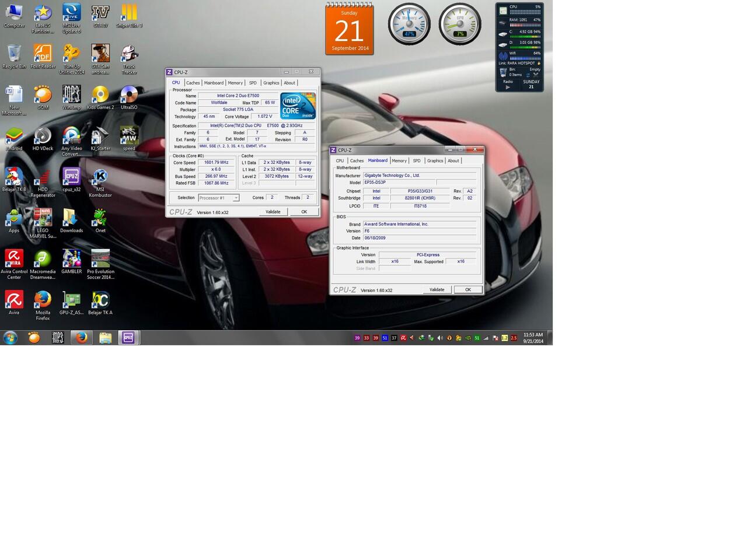Launch the GTA IV desktop shortcut
The width and height of the screenshot is (747, 560).
(100, 15)
